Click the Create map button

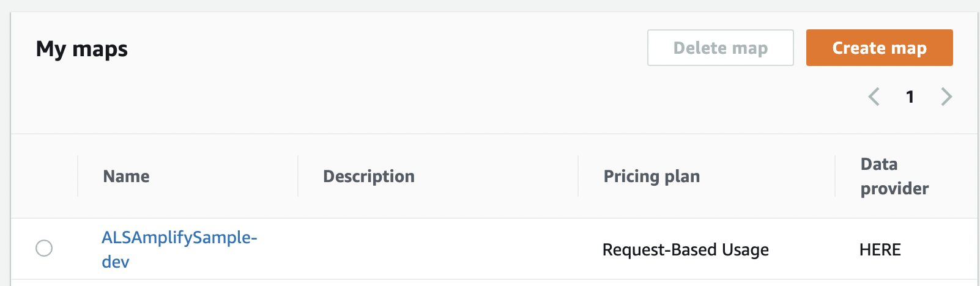coord(879,48)
